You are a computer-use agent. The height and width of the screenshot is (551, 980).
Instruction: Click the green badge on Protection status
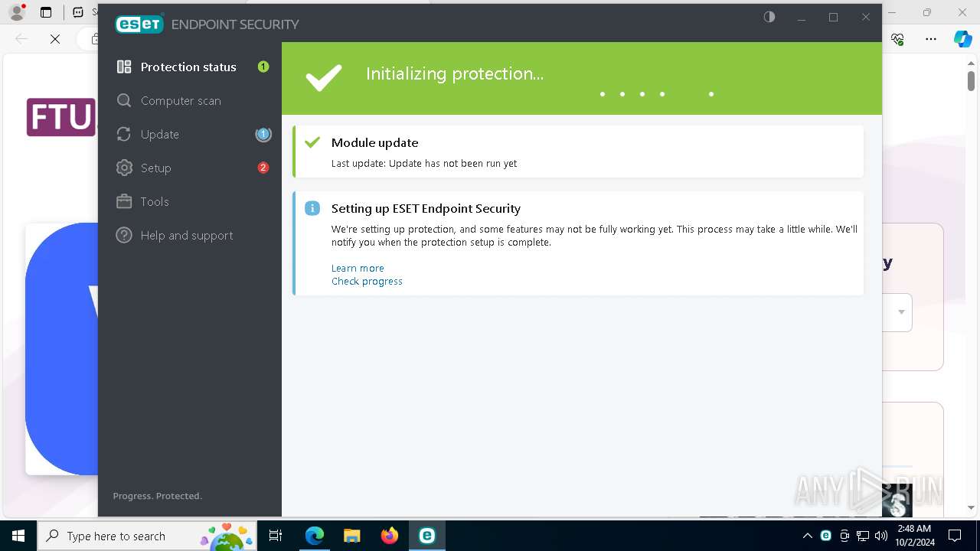[x=263, y=67]
